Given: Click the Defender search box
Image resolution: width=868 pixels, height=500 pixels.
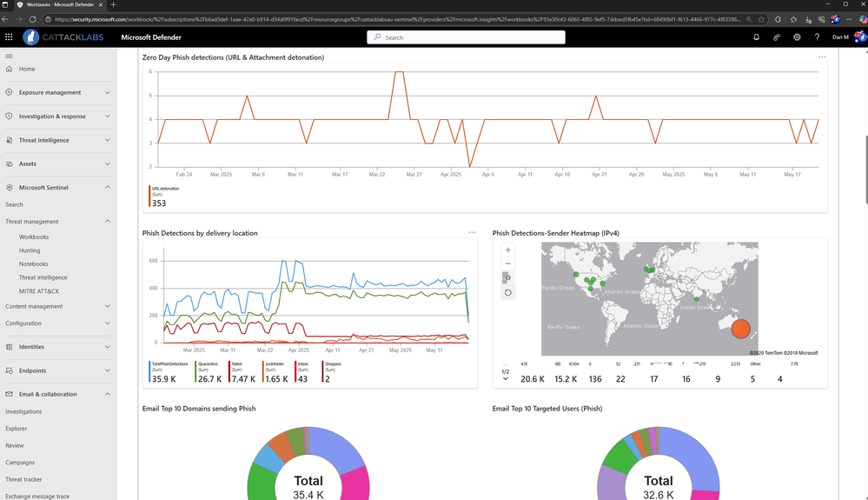Looking at the screenshot, I should 466,37.
